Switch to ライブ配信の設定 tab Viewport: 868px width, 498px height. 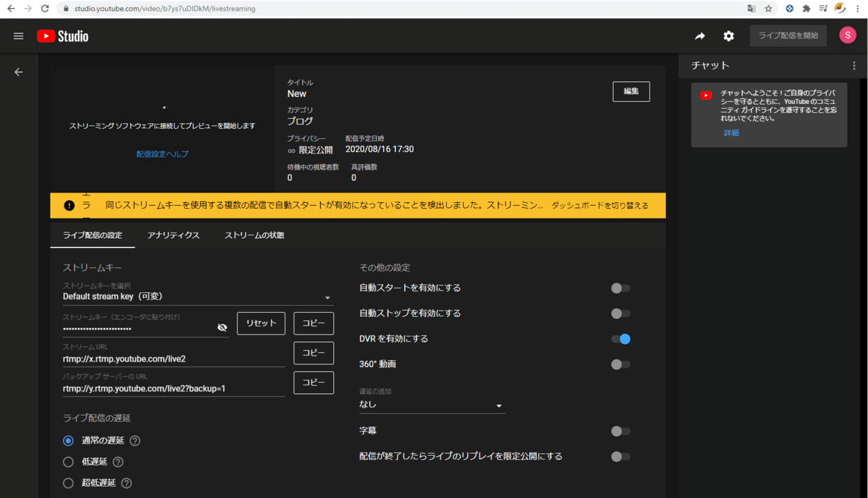[92, 235]
